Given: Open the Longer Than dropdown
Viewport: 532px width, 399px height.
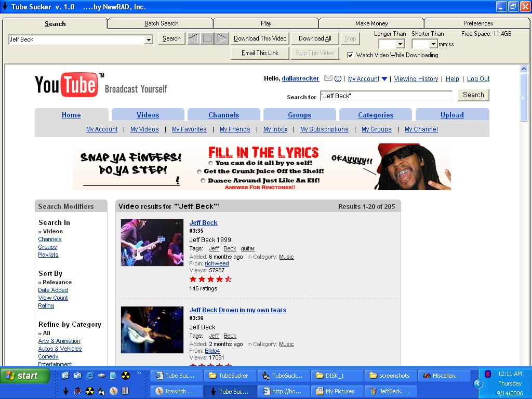Looking at the screenshot, I should 401,44.
